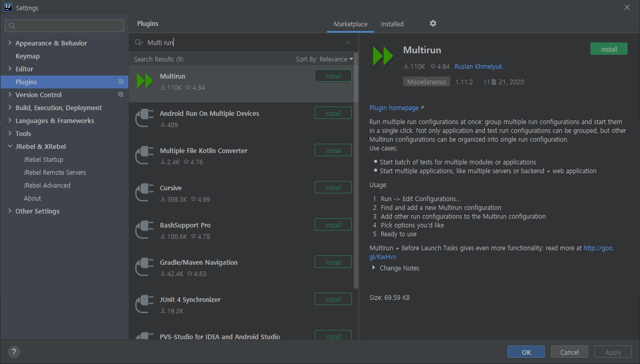Open the plugins gear settings menu
Screen dimensions: 640x364
433,23
